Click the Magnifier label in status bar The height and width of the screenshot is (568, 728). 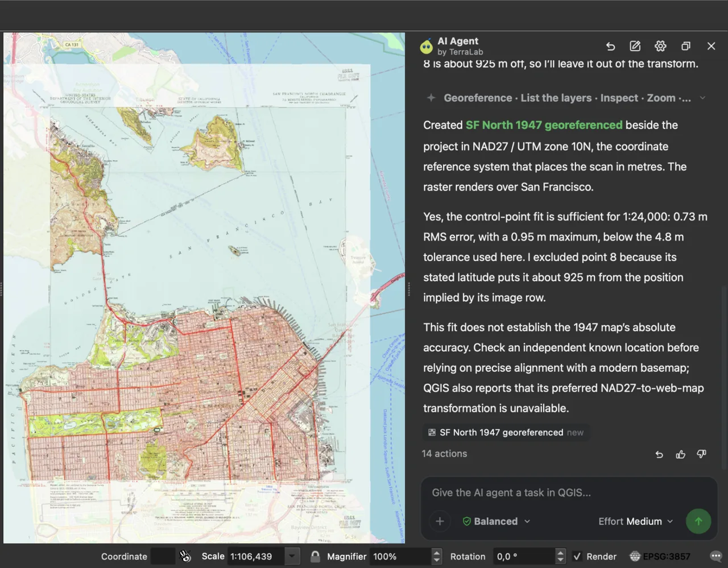[x=346, y=557]
